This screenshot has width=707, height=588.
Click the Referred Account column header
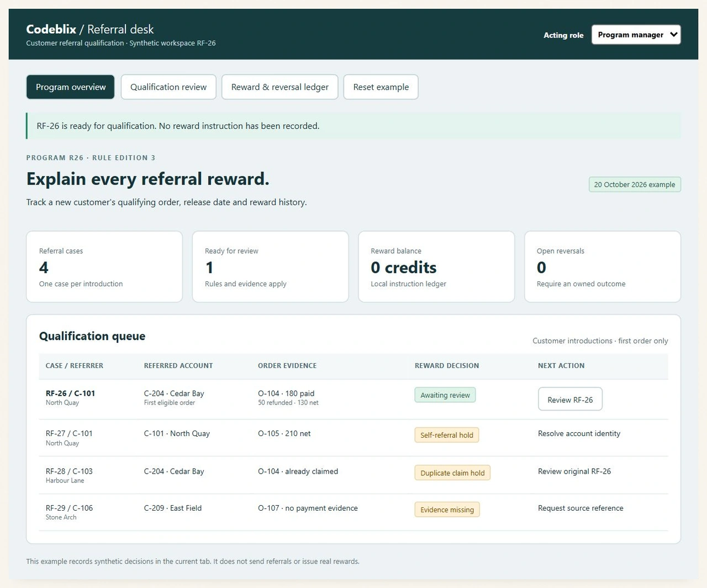[x=178, y=366]
